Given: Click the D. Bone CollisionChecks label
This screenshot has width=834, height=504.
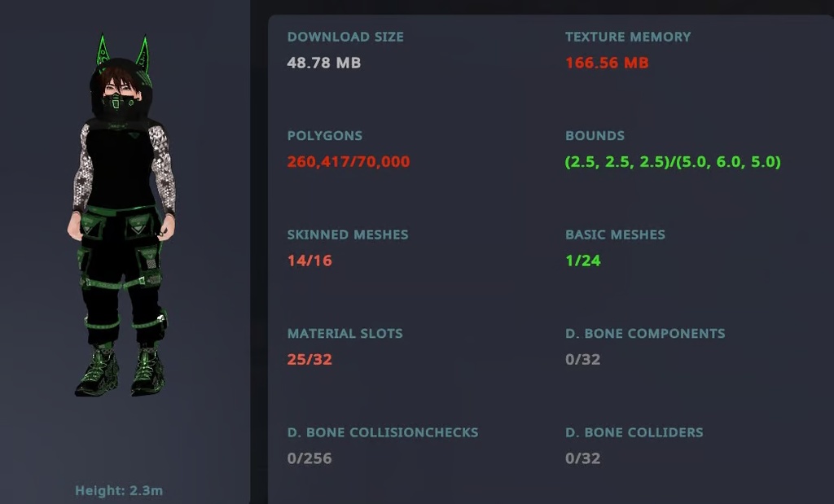Looking at the screenshot, I should [383, 432].
